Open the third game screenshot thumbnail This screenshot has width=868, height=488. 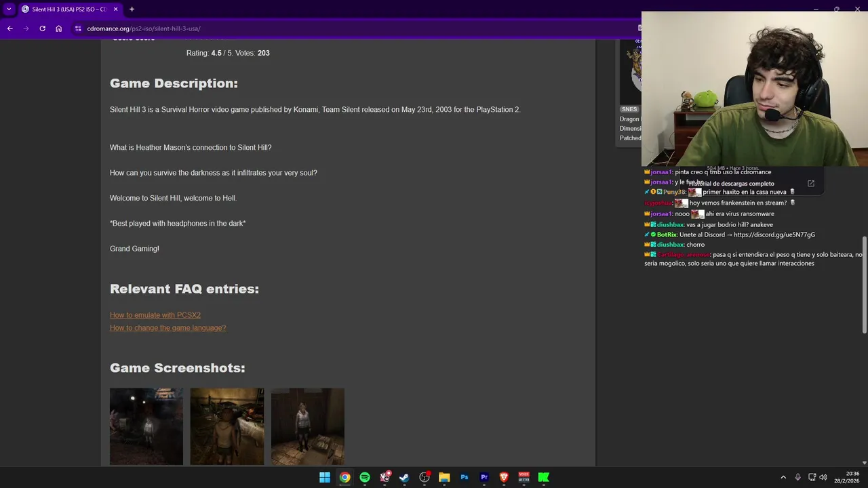point(308,426)
